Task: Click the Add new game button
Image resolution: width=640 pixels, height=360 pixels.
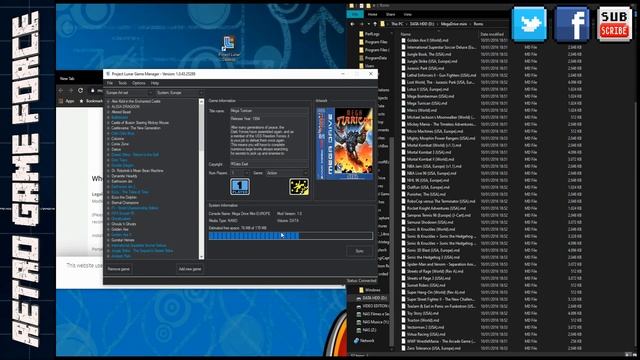Action: (x=190, y=269)
